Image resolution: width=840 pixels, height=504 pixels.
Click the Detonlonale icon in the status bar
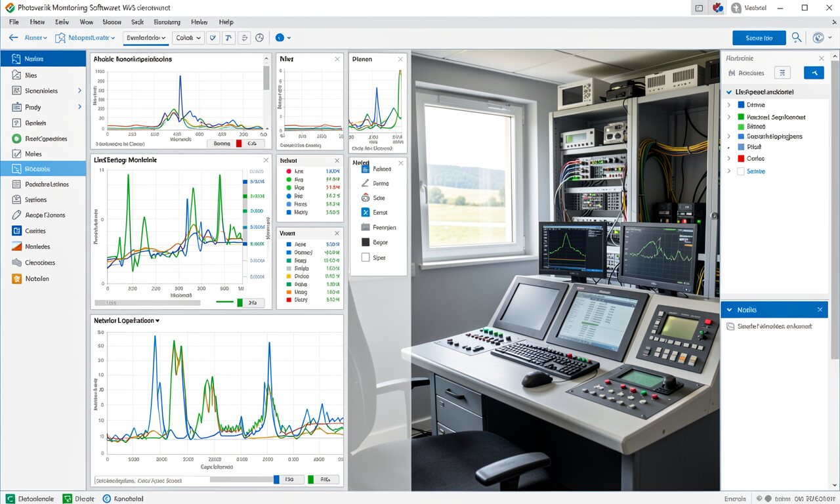[10, 498]
